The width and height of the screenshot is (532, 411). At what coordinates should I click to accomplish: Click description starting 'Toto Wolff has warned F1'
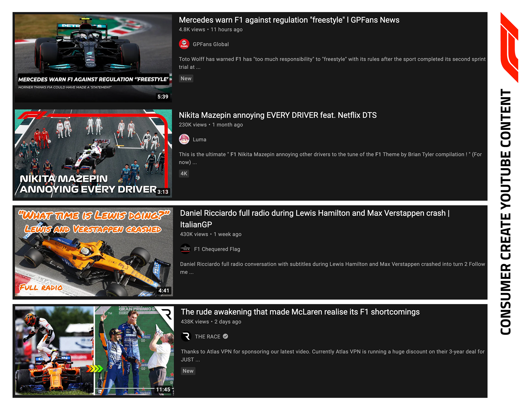pos(332,63)
